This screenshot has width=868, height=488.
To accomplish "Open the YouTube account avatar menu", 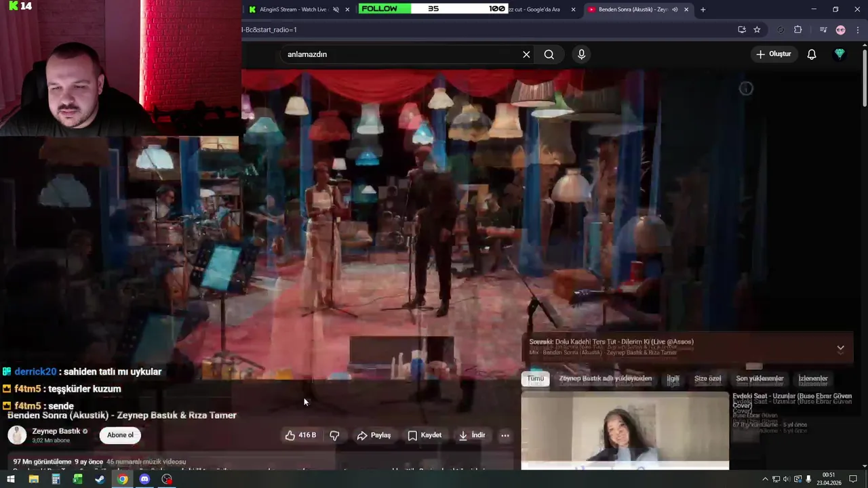I will 840,54.
